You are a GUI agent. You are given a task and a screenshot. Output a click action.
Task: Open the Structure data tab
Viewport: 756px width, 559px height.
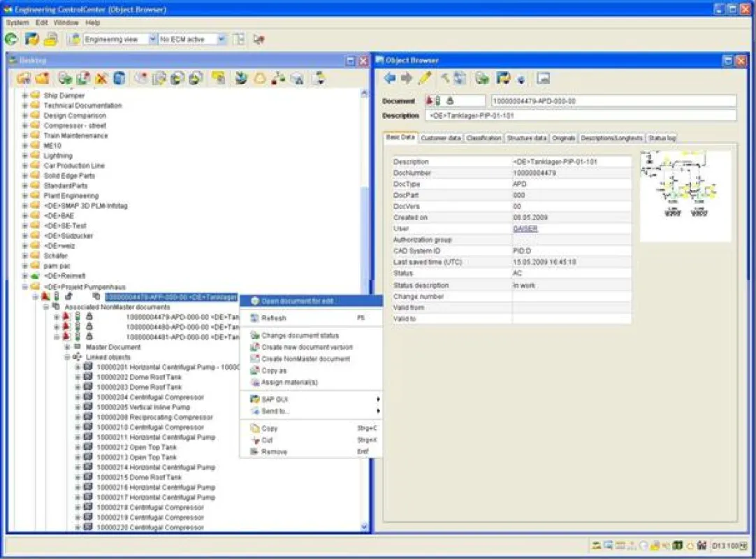(527, 138)
